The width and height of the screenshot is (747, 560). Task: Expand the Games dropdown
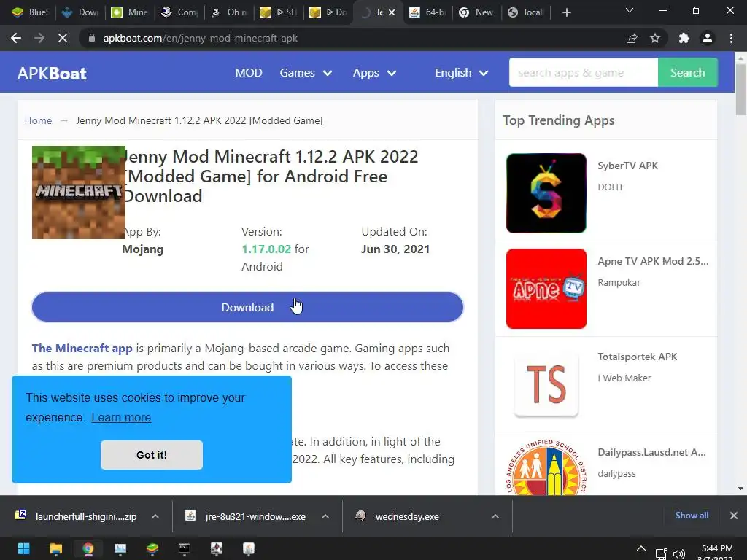pos(306,73)
